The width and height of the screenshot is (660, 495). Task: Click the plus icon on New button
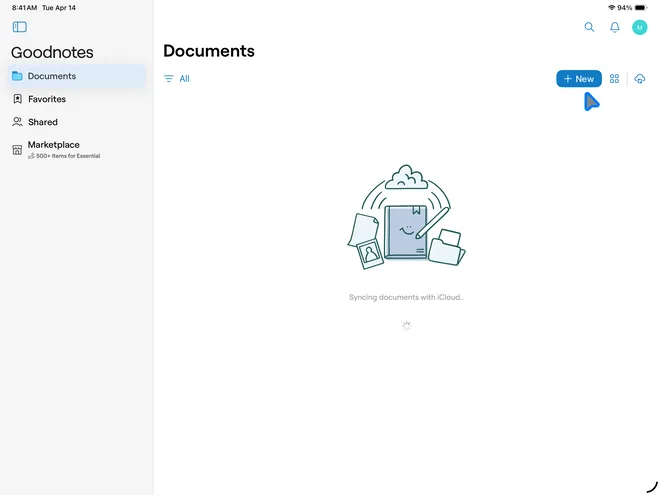(568, 79)
